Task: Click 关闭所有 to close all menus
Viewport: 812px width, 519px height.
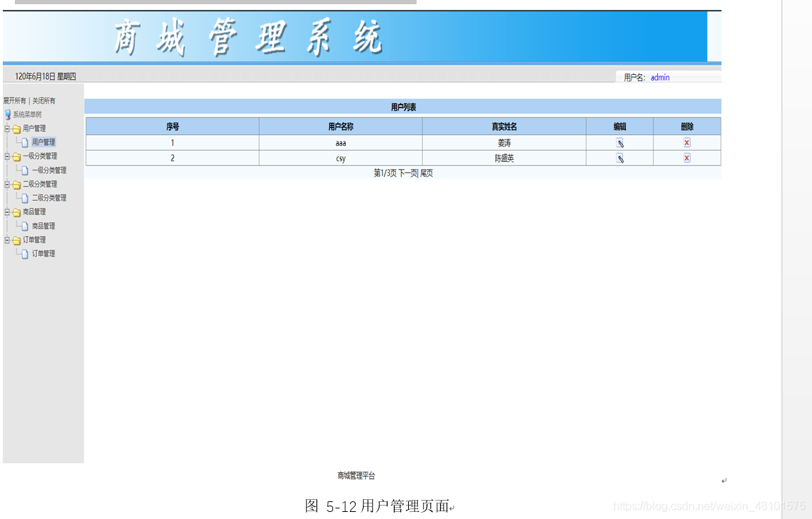Action: pyautogui.click(x=44, y=100)
